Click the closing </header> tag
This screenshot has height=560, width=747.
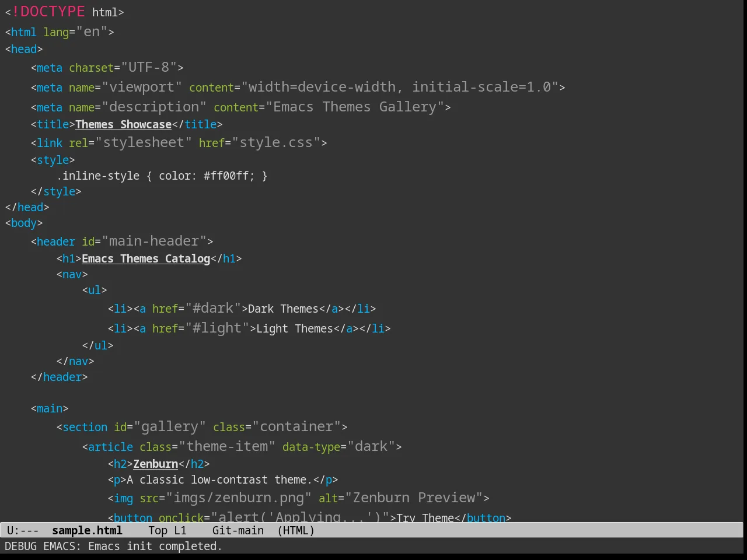(x=60, y=377)
